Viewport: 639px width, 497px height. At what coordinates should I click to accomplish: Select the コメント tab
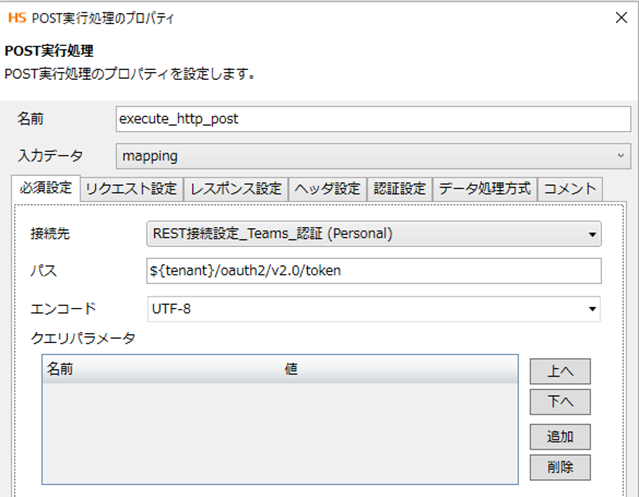point(570,188)
